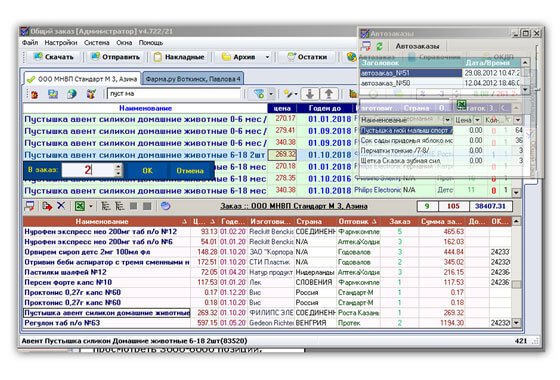Sort price list by Наименование column header
The width and height of the screenshot is (560, 380).
point(145,108)
